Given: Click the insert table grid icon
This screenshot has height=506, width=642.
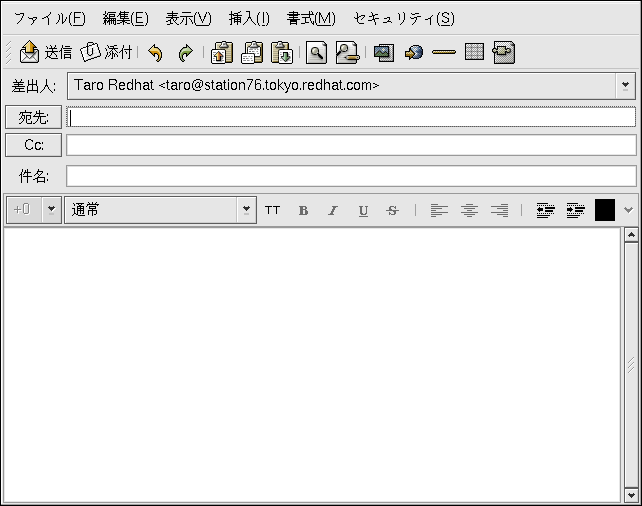Looking at the screenshot, I should [x=474, y=53].
